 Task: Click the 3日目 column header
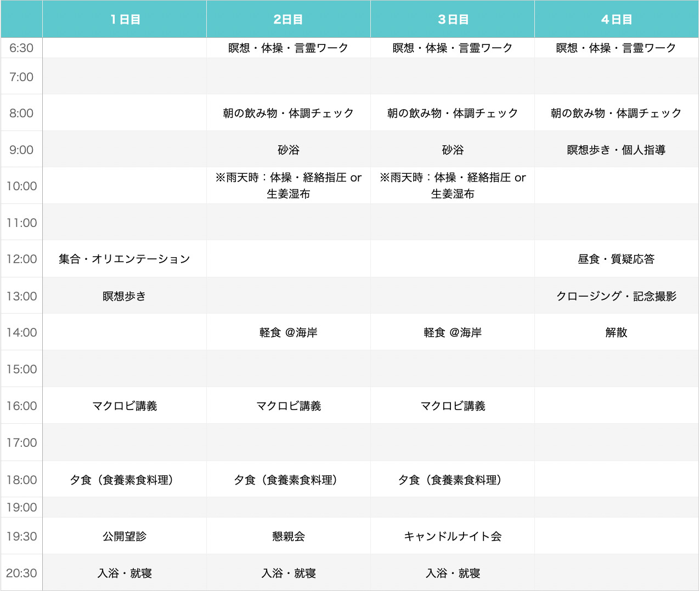453,19
